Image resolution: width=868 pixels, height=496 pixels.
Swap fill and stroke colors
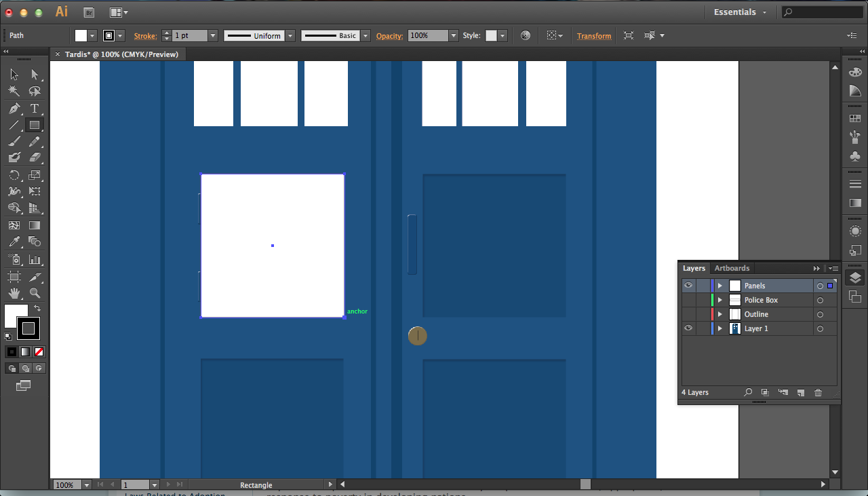pyautogui.click(x=37, y=308)
